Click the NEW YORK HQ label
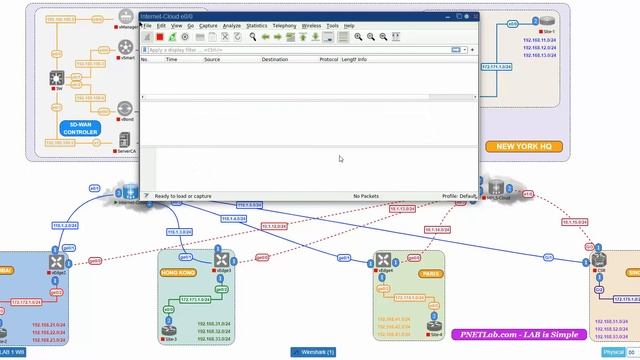640x360 pixels. (x=524, y=147)
